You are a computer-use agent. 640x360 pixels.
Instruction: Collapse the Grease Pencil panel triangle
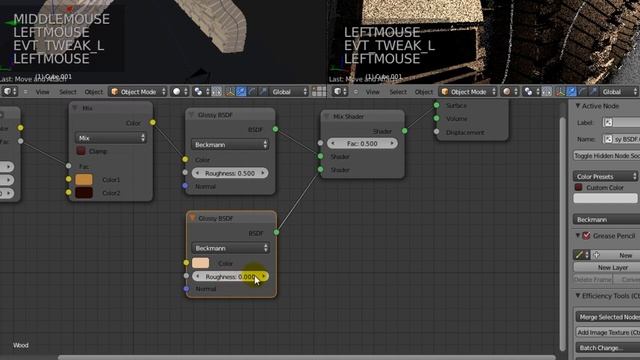coord(578,236)
